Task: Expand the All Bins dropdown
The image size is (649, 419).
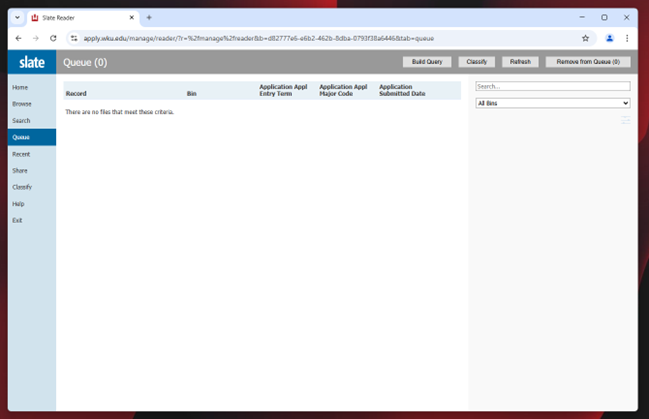Action: (x=552, y=103)
